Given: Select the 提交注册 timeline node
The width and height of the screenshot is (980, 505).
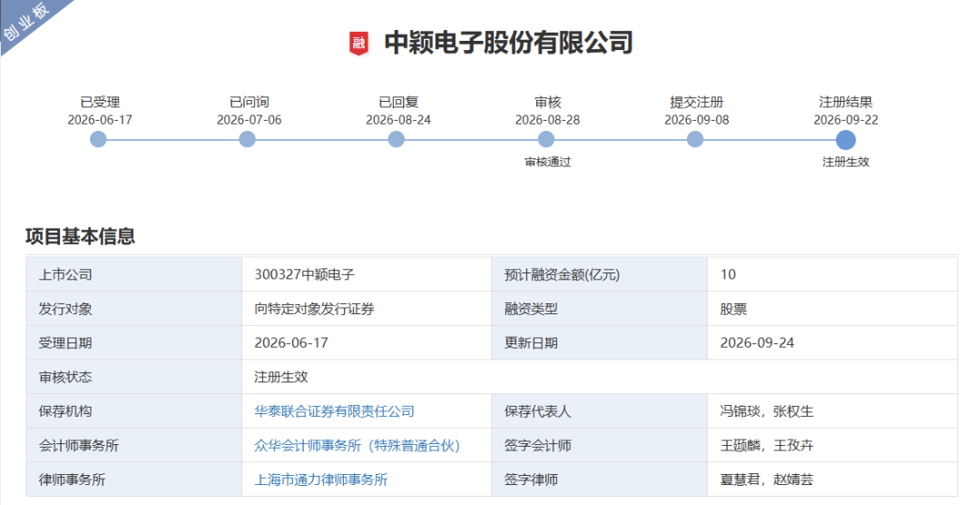Looking at the screenshot, I should pyautogui.click(x=695, y=139).
